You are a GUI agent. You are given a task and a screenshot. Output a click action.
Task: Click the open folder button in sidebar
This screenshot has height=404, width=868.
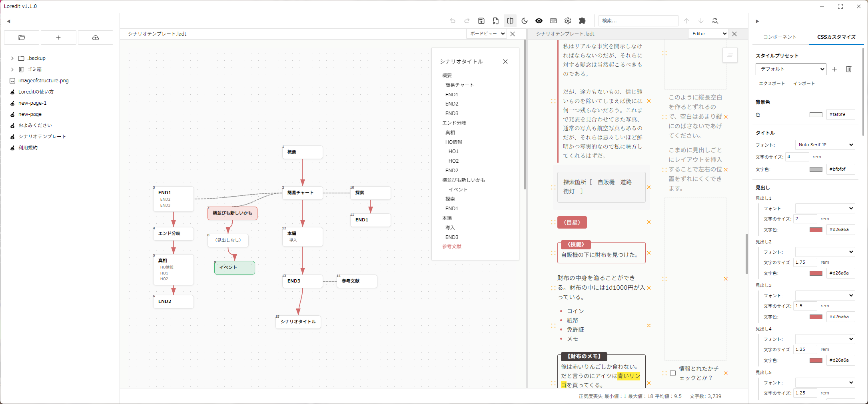[x=22, y=38]
